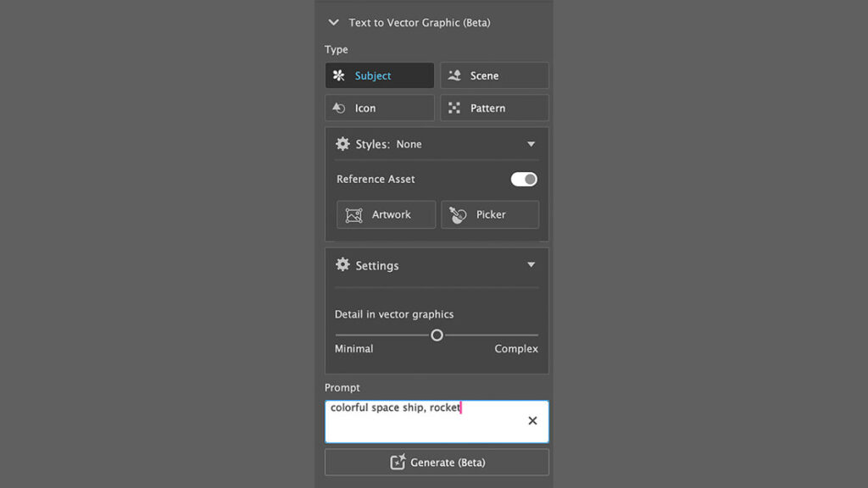Click the detail slider handle

pyautogui.click(x=437, y=335)
